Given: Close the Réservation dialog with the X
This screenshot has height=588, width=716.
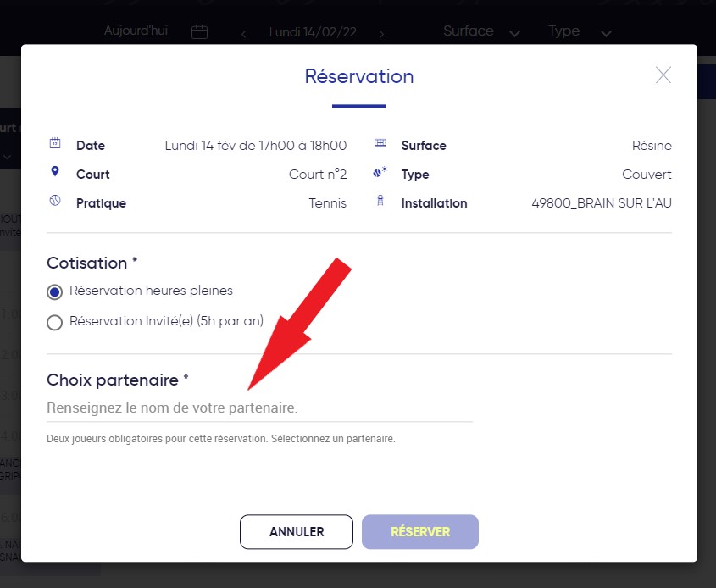Looking at the screenshot, I should point(663,75).
